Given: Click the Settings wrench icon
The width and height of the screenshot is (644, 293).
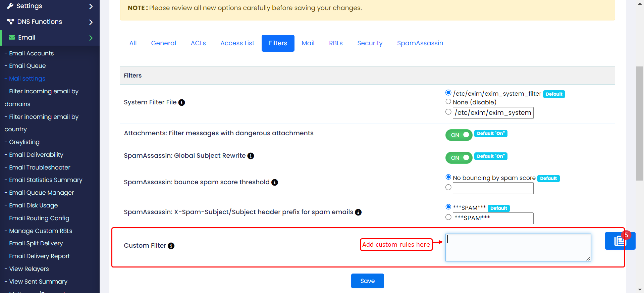Looking at the screenshot, I should 10,6.
